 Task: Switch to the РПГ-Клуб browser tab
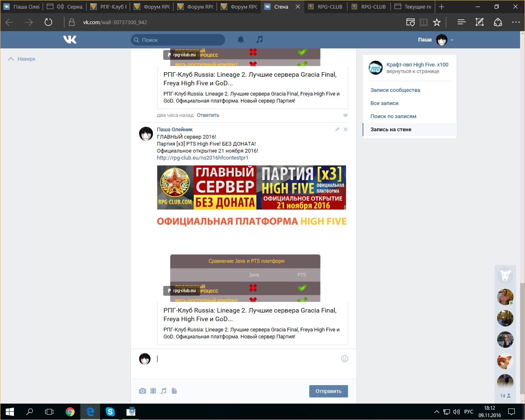tap(108, 7)
